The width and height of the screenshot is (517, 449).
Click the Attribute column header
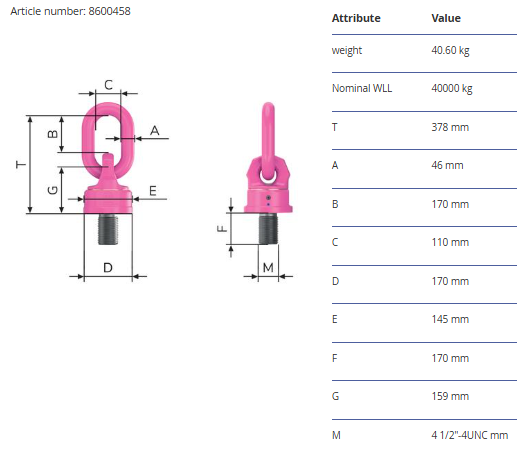356,18
